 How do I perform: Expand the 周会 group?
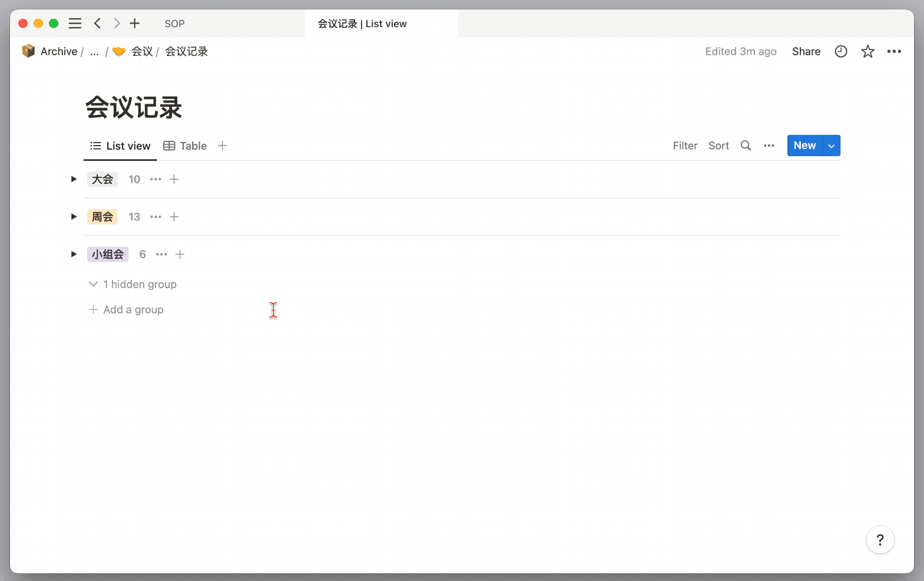pos(74,217)
